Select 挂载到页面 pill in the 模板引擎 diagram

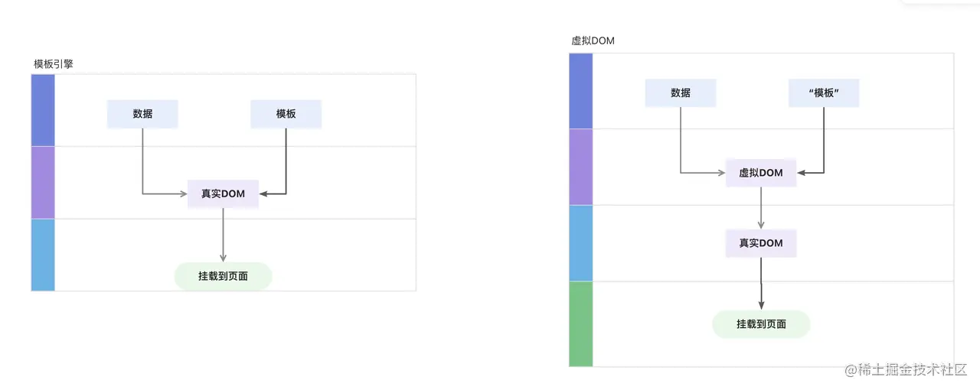pos(223,276)
